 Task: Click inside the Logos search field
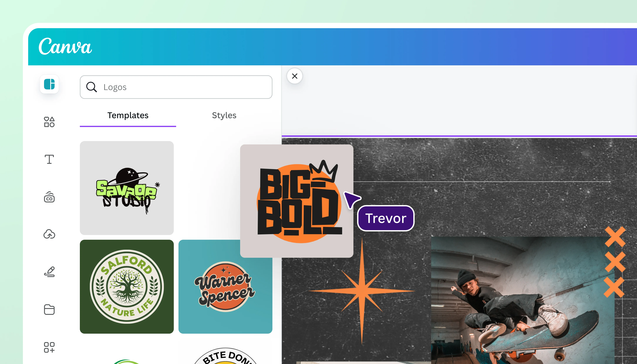(175, 87)
